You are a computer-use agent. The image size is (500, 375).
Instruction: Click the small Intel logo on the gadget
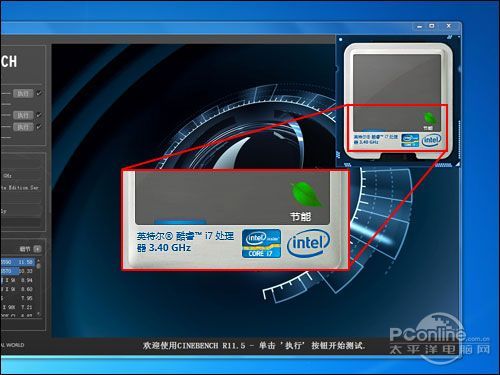click(x=431, y=140)
